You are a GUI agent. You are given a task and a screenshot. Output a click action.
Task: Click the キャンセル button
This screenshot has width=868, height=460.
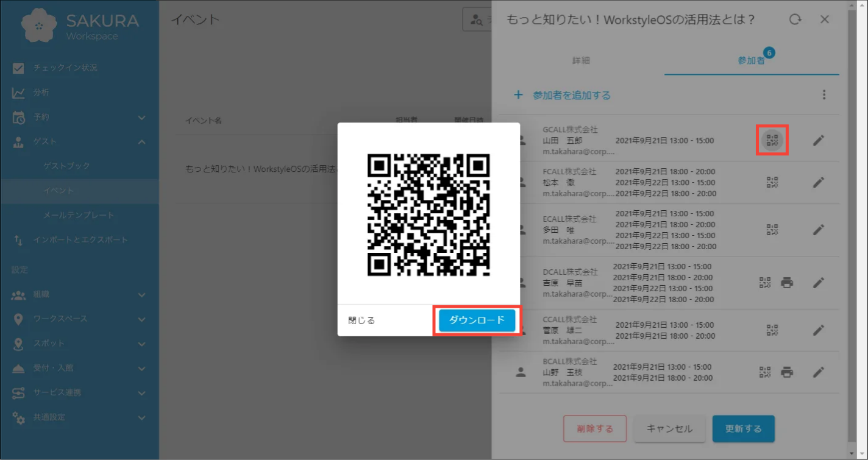669,429
